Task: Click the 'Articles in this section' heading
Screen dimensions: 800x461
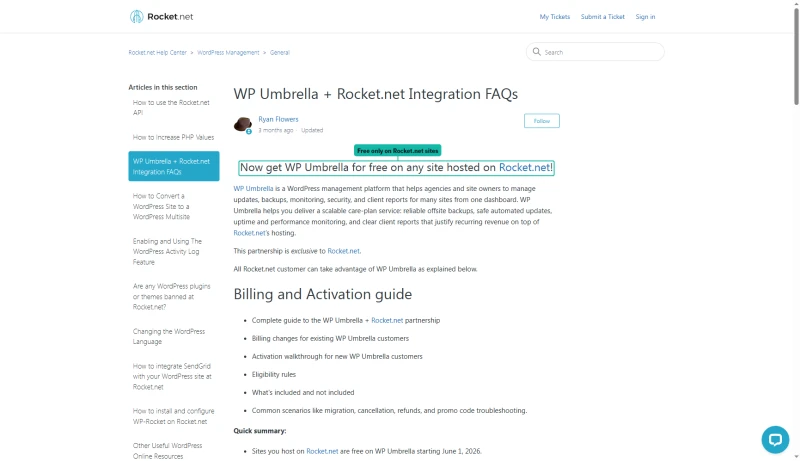Action: 163,87
